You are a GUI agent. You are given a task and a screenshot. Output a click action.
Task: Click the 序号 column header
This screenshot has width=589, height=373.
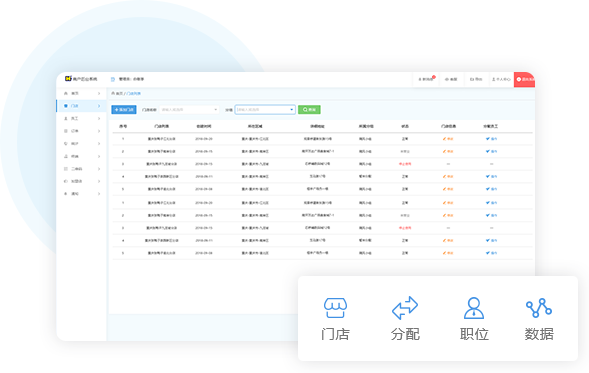[x=123, y=126]
